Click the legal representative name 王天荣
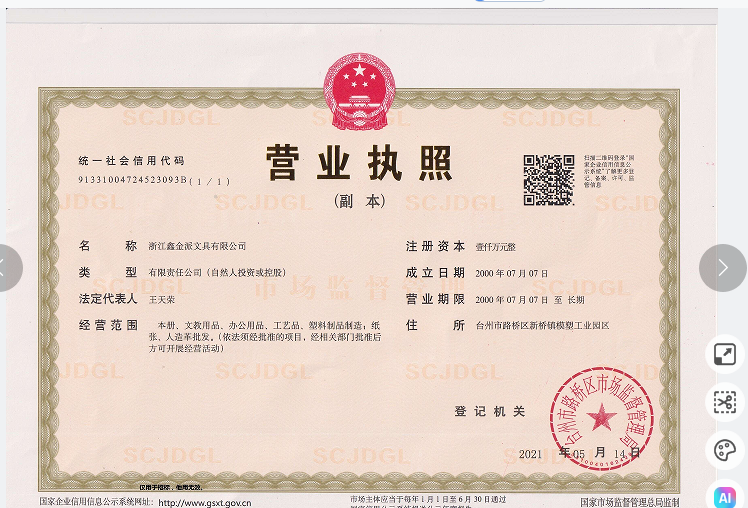Viewport: 748px width, 508px height. point(162,299)
